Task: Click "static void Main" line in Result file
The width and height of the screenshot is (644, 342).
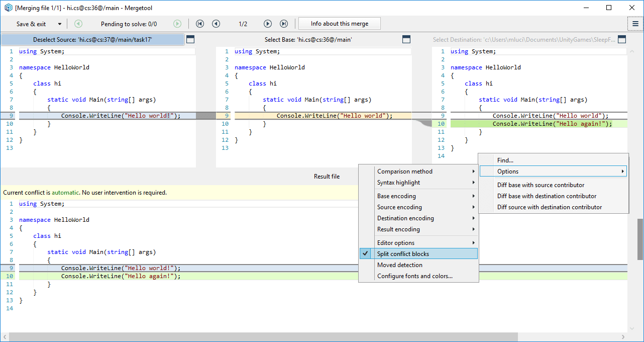Action: (101, 252)
